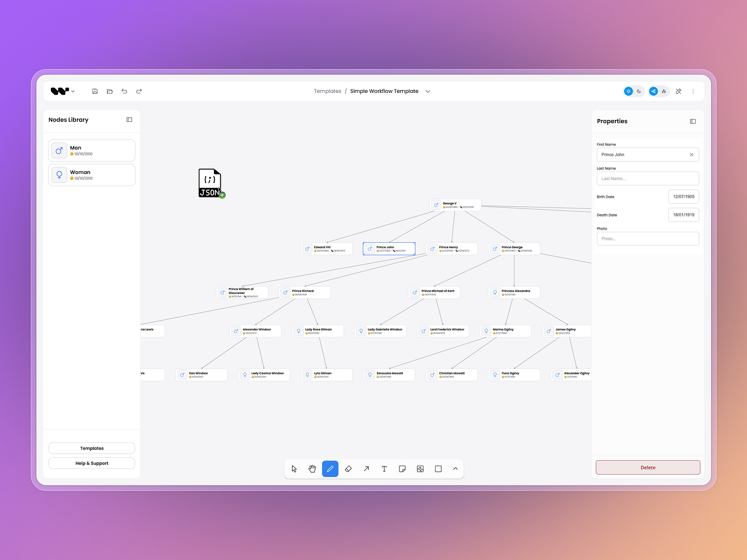Collapse the Nodes Library panel

tap(129, 119)
